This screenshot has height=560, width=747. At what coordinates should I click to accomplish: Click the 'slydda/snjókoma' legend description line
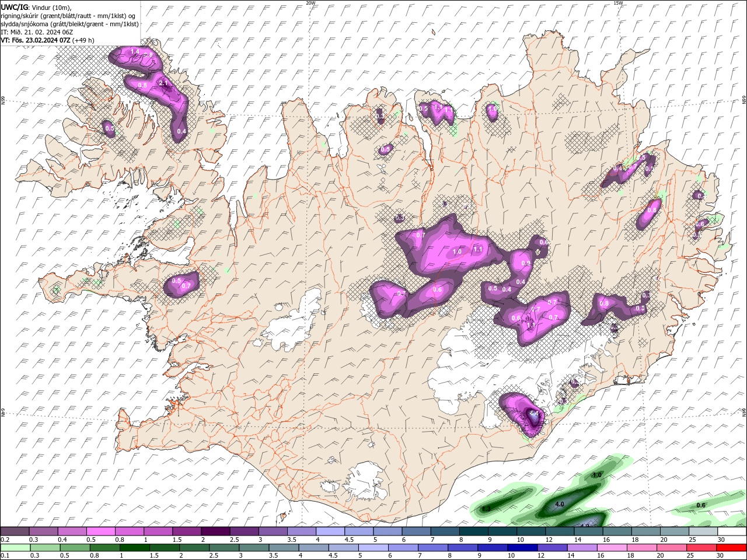pos(69,24)
